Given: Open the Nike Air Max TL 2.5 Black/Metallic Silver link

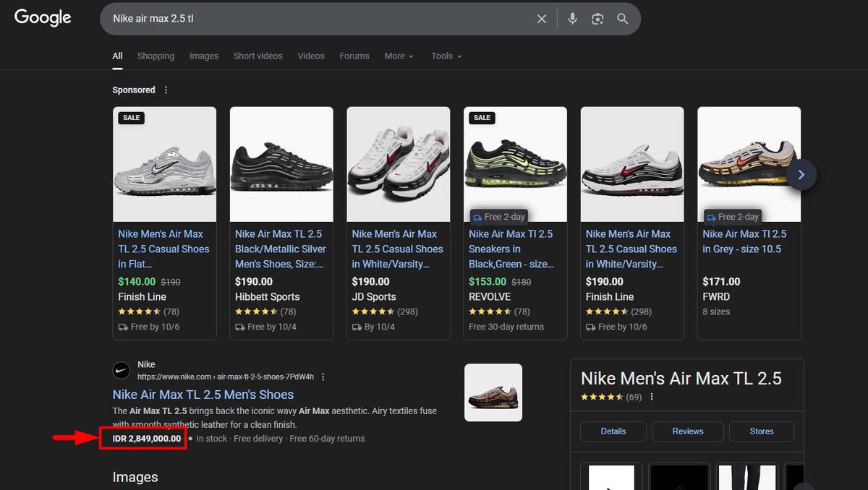Looking at the screenshot, I should [281, 249].
